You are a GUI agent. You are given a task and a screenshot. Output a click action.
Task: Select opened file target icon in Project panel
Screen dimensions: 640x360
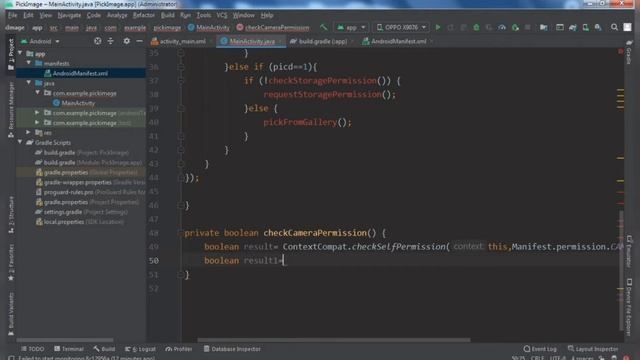pos(98,41)
